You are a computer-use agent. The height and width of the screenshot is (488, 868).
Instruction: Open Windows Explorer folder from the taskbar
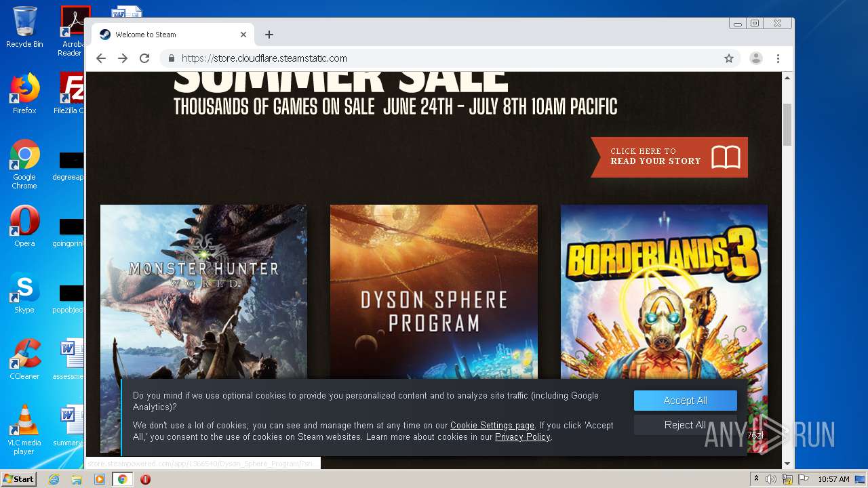click(x=77, y=479)
